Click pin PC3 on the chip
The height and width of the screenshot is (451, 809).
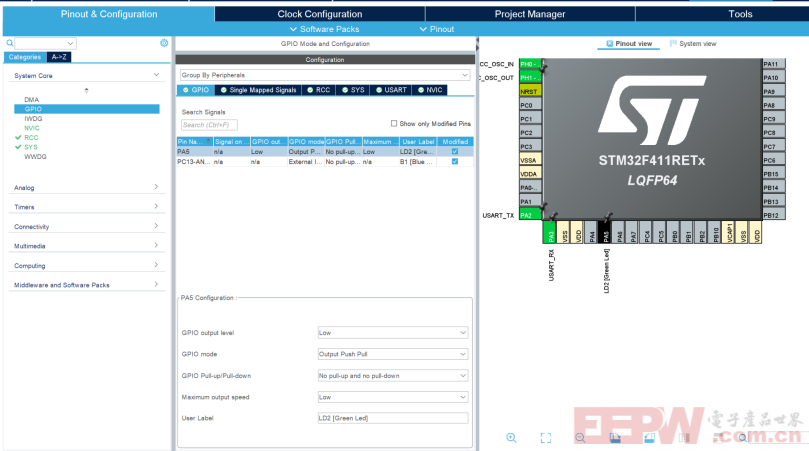[x=530, y=147]
